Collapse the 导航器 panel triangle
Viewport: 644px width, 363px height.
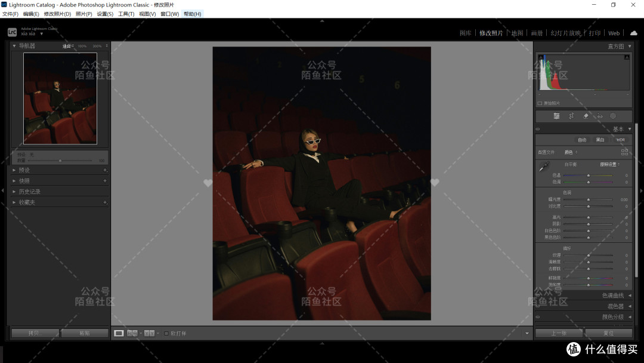point(14,46)
